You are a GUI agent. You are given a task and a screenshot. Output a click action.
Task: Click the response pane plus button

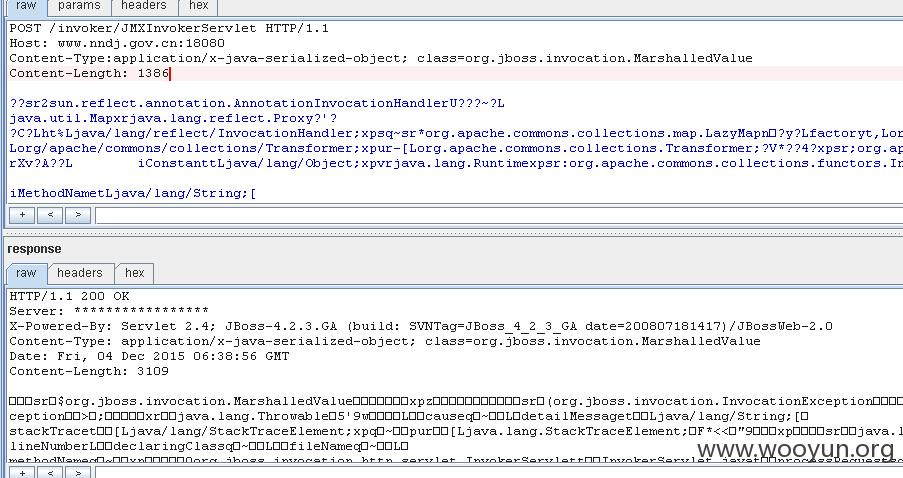22,473
